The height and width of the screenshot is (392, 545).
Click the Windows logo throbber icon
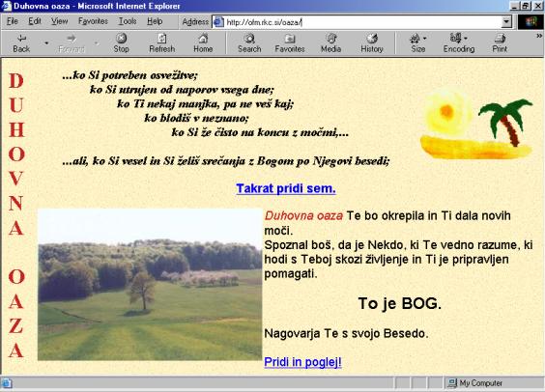(531, 22)
